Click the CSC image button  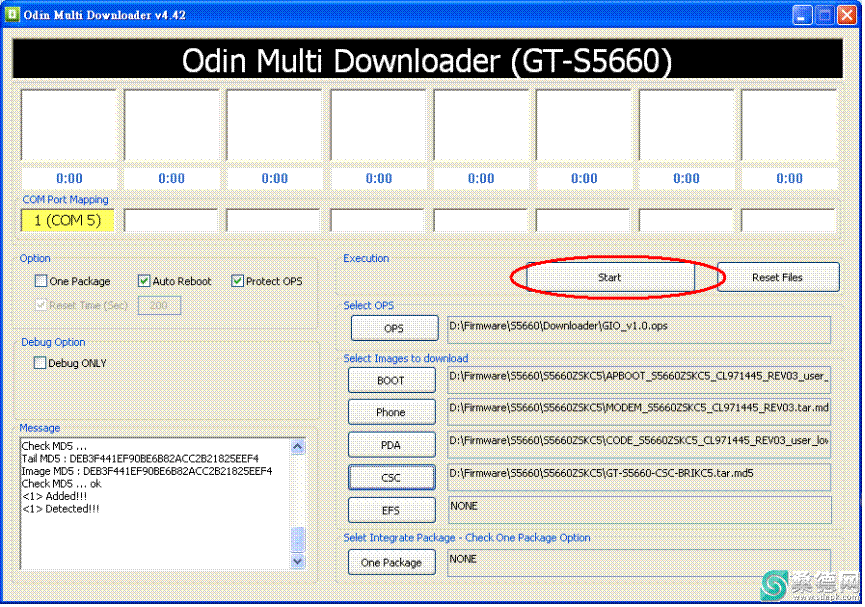click(391, 477)
